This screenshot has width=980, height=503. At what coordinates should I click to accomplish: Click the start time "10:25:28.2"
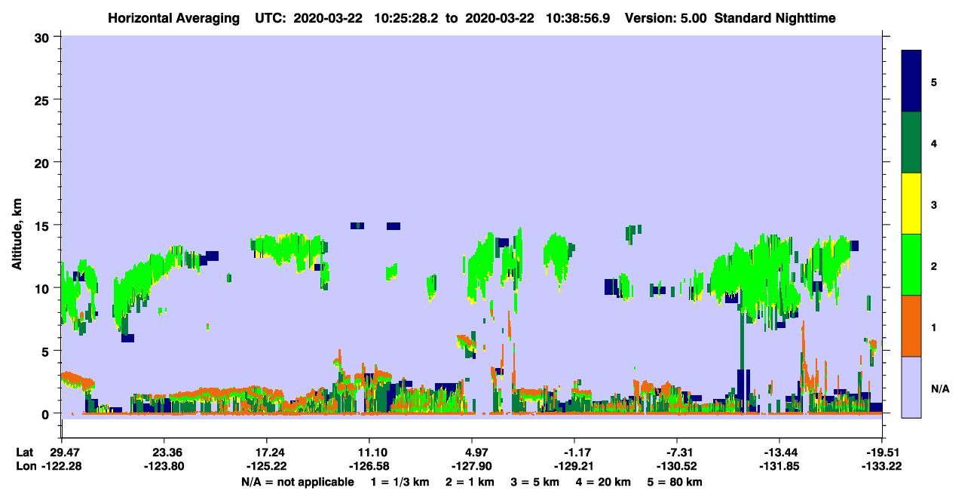(408, 17)
